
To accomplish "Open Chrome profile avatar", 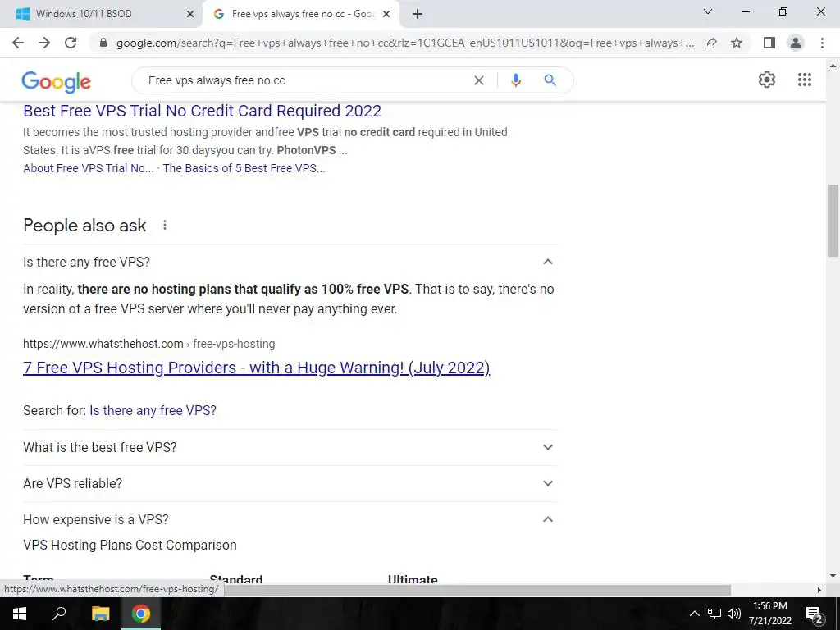I will [796, 43].
